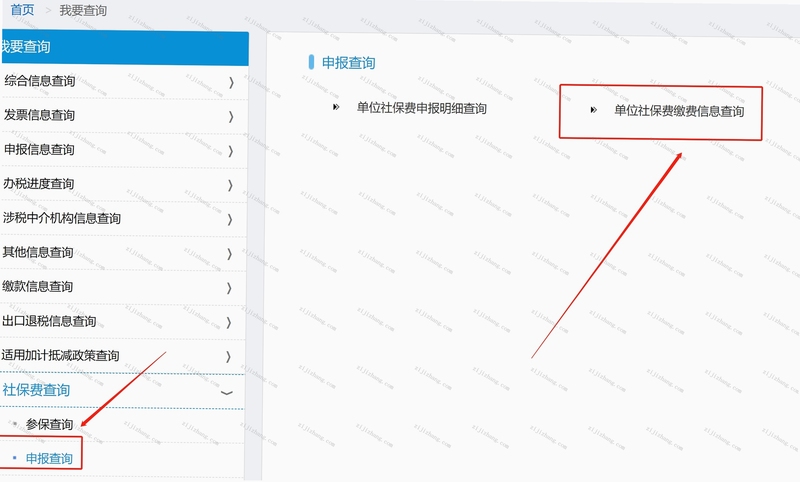The height and width of the screenshot is (482, 800).
Task: Open 涉税中介机构信息查询 menu item
Action: [62, 218]
